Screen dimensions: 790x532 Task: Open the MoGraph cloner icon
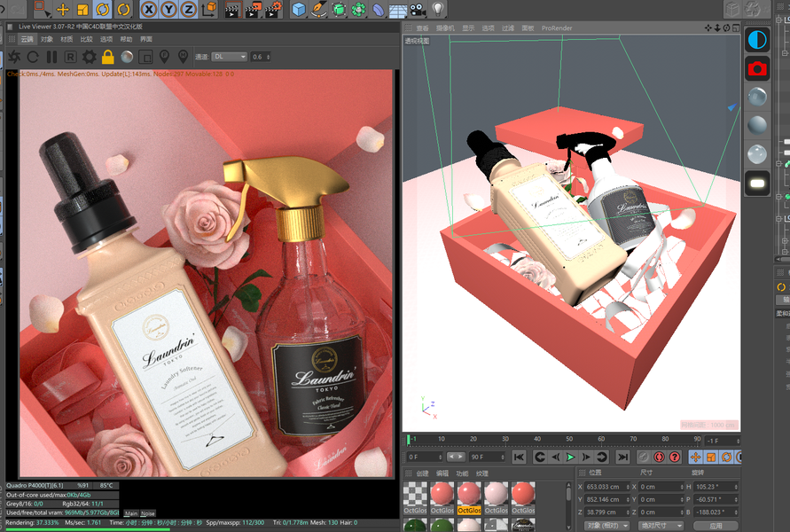[x=358, y=9]
